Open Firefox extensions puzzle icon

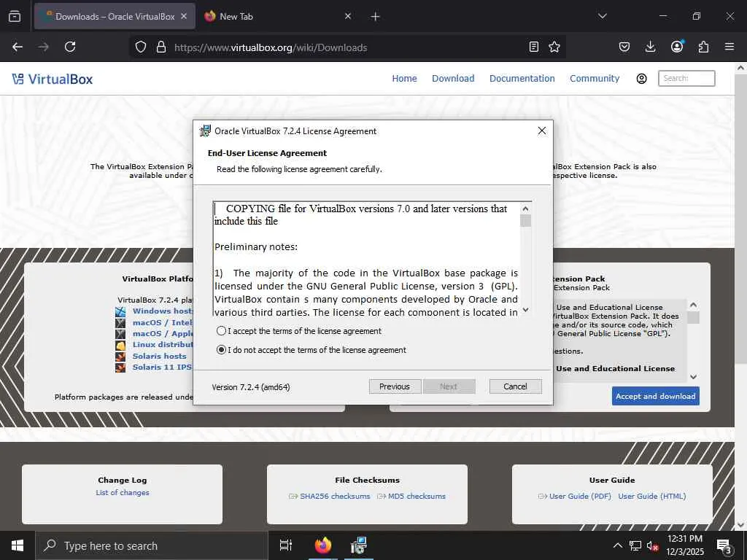(x=703, y=47)
